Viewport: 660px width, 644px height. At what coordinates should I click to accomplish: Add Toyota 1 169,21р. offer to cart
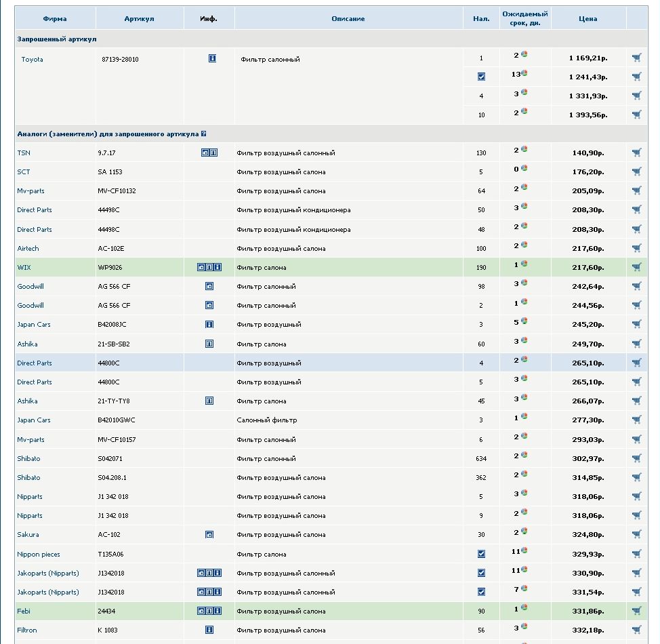[x=636, y=58]
